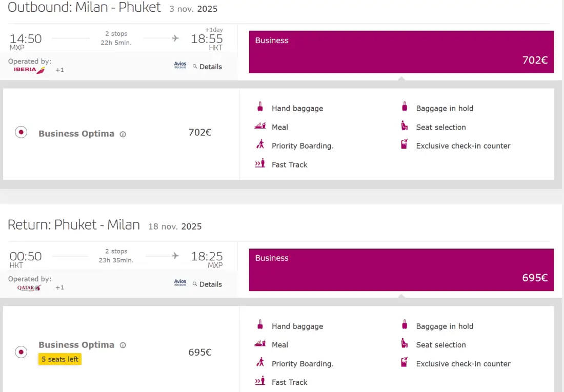Select outbound Business 702€ fare tab
Viewport: 564px width, 392px height.
coord(401,52)
